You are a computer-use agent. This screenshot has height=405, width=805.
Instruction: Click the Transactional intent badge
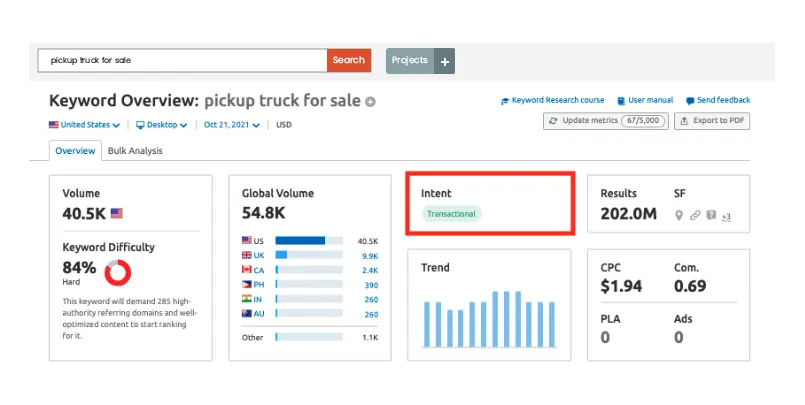(451, 214)
